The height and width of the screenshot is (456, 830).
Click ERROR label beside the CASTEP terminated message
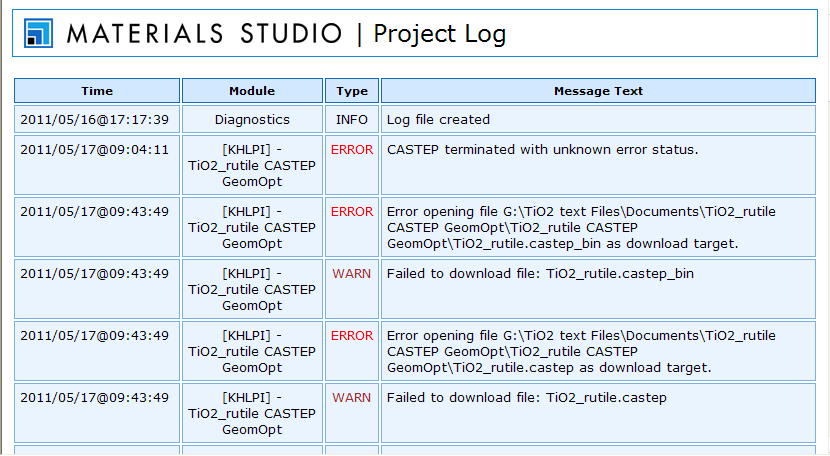tap(352, 150)
